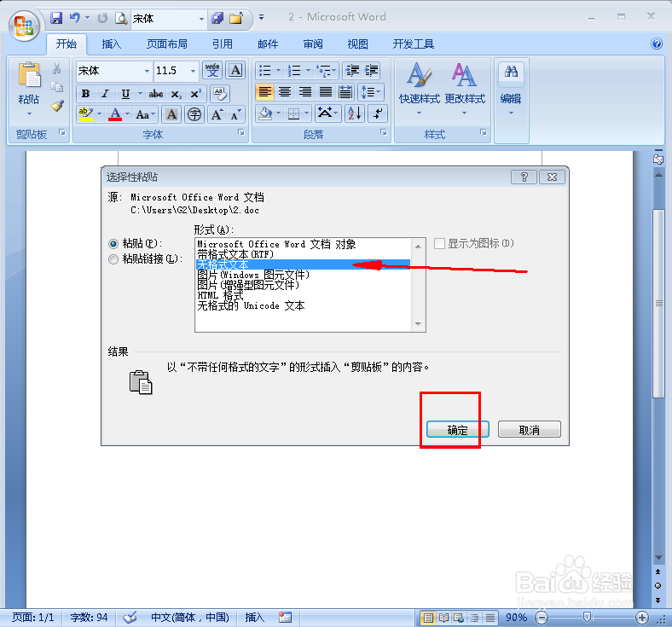Select the 粘贴 radio button
Screen dimensions: 672x627
[113, 244]
